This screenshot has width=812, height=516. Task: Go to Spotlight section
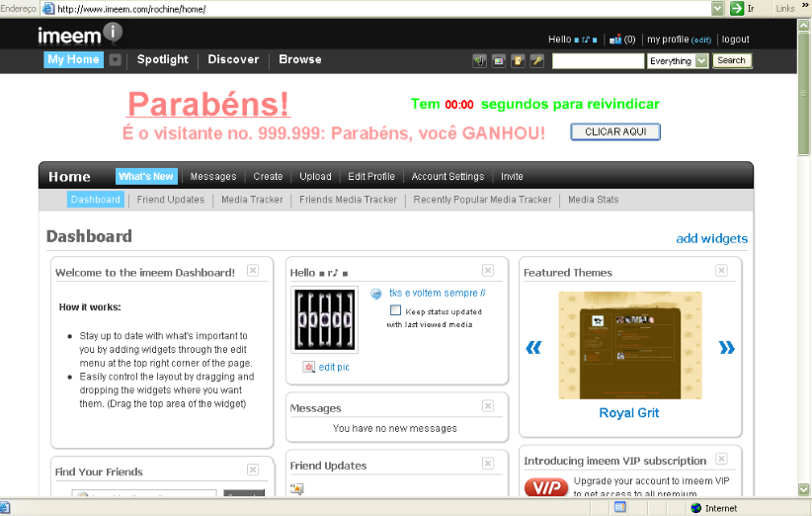pyautogui.click(x=163, y=59)
